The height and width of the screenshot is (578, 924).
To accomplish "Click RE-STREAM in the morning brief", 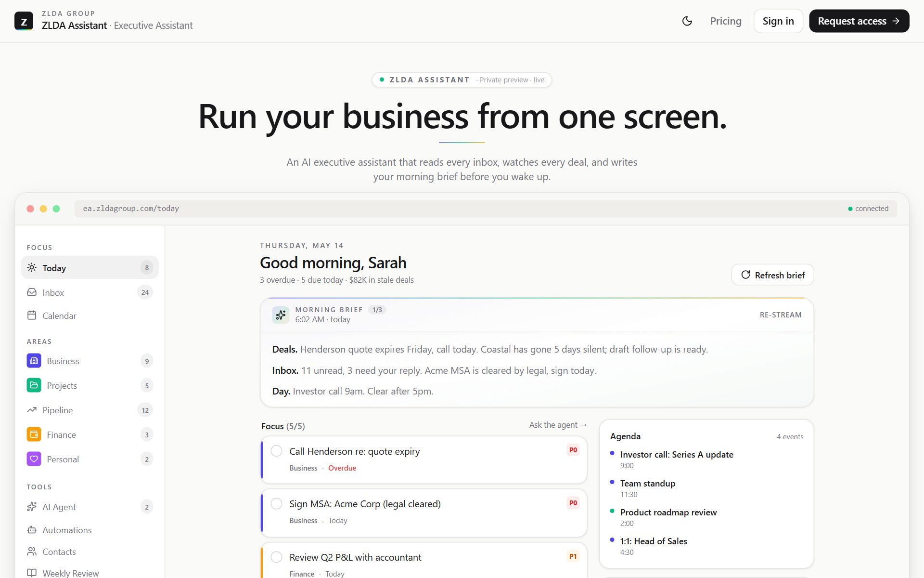I will [x=781, y=315].
